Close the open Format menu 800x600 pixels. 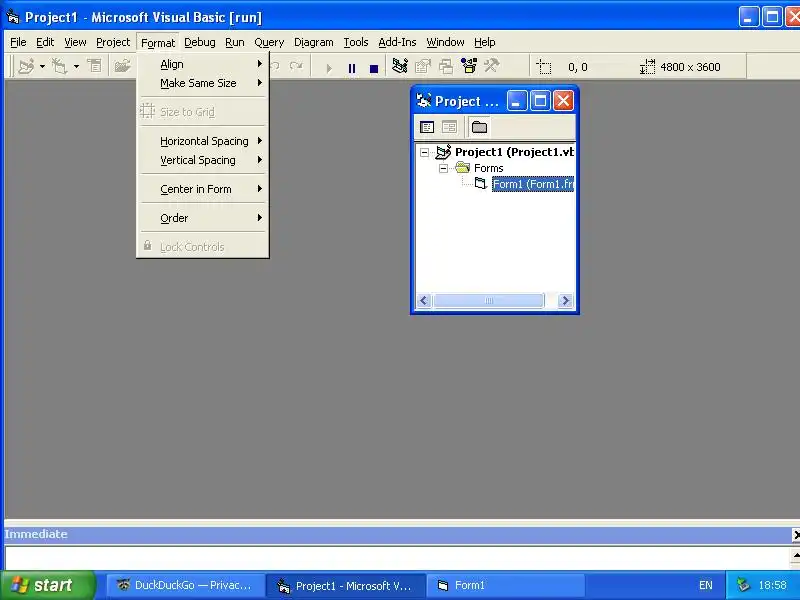(x=158, y=43)
